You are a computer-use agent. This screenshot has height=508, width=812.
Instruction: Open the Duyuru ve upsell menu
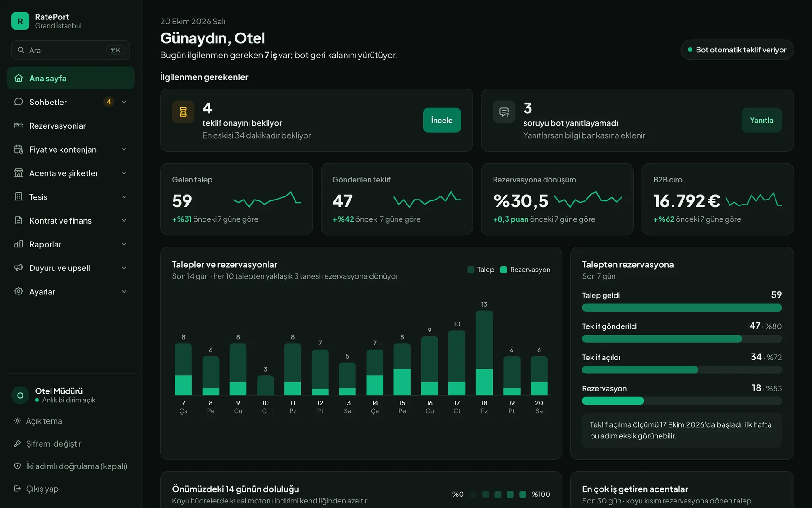pos(71,268)
